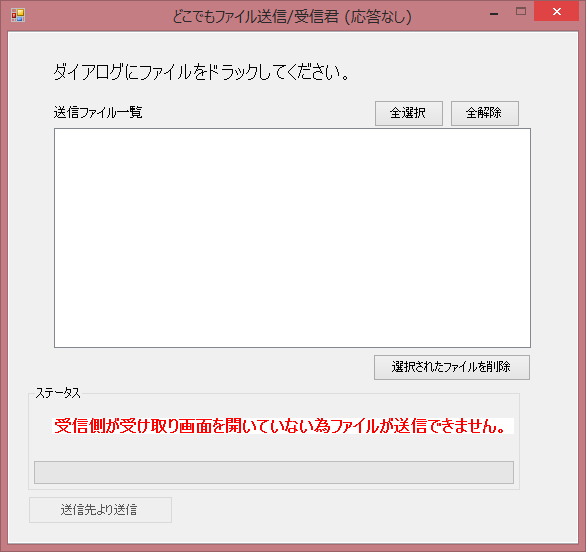This screenshot has width=586, height=552.
Task: Click the 全解除 button to deselect all
Action: tap(485, 113)
